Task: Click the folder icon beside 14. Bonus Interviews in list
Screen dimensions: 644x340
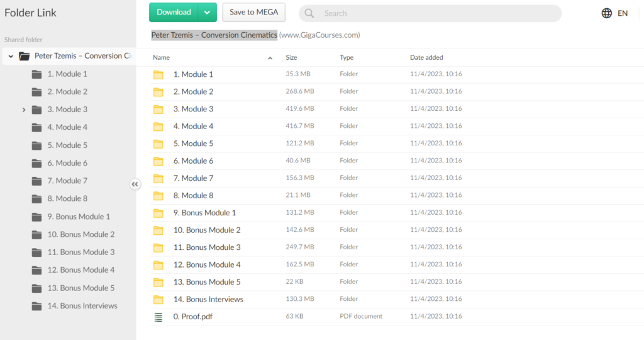Action: pos(158,300)
